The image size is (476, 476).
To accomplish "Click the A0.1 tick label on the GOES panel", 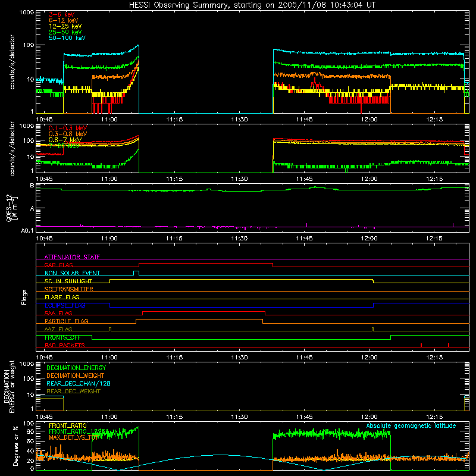I will pyautogui.click(x=27, y=230).
